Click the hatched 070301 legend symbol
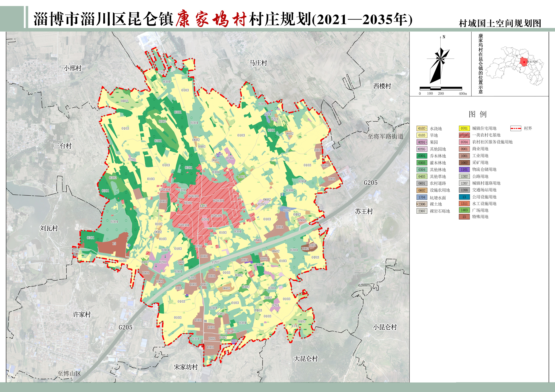555x392 pixels. pos(464,135)
